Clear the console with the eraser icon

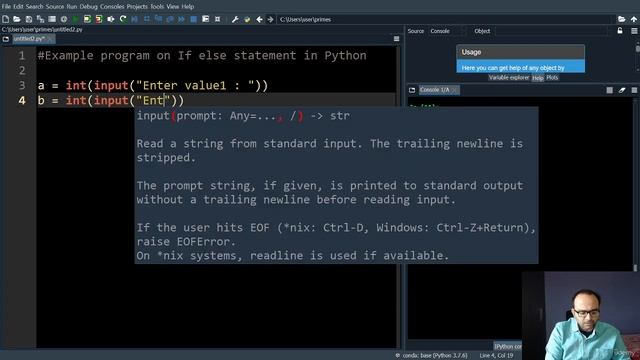point(622,90)
